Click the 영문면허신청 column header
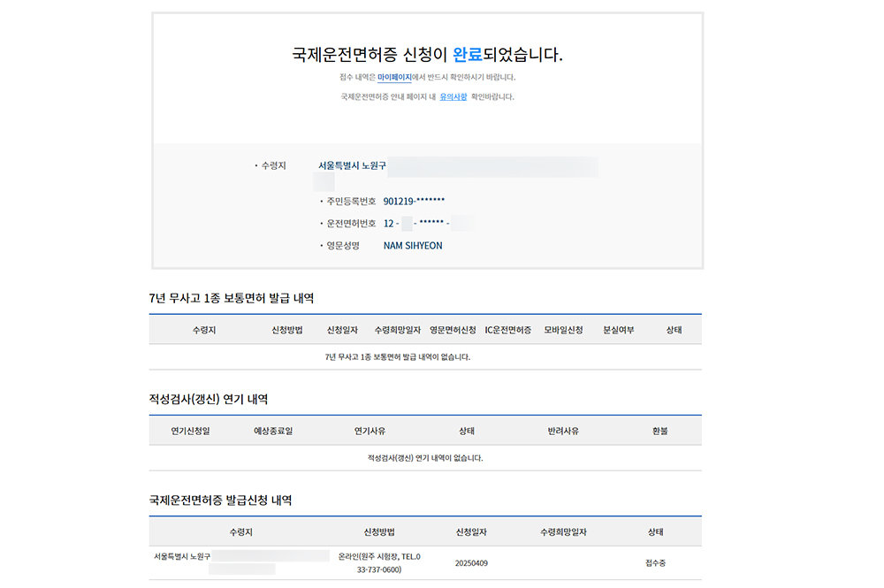This screenshot has width=884, height=588. click(453, 330)
